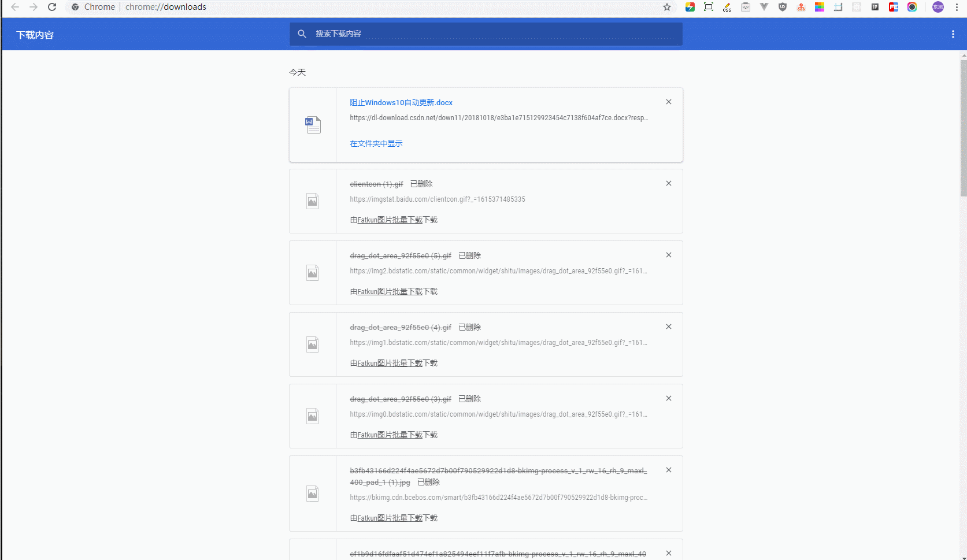The width and height of the screenshot is (967, 560).
Task: Click the 下载内容 page title
Action: [x=35, y=35]
